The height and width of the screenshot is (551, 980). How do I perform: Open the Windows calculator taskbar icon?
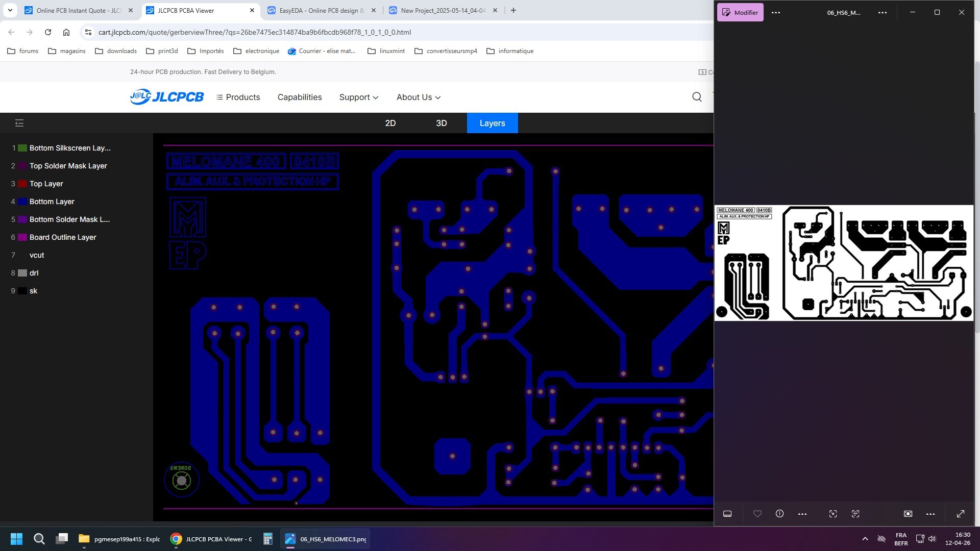click(267, 539)
